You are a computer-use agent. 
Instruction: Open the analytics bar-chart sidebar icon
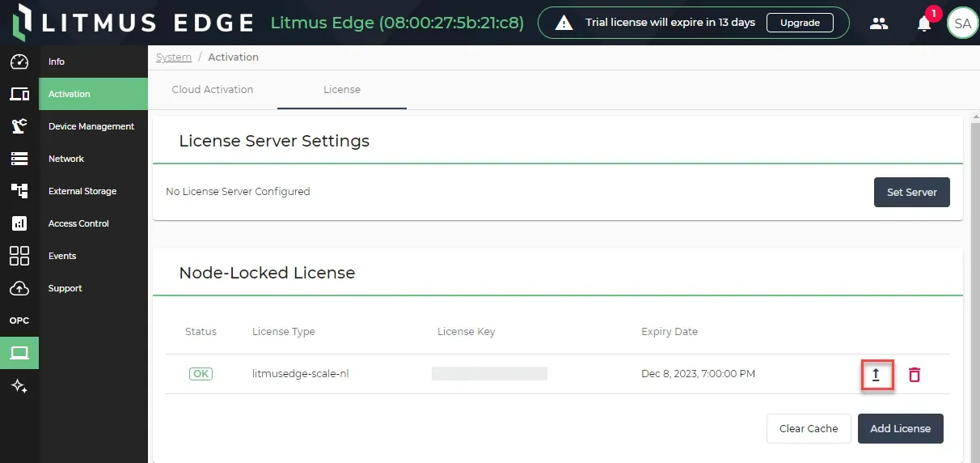tap(19, 223)
